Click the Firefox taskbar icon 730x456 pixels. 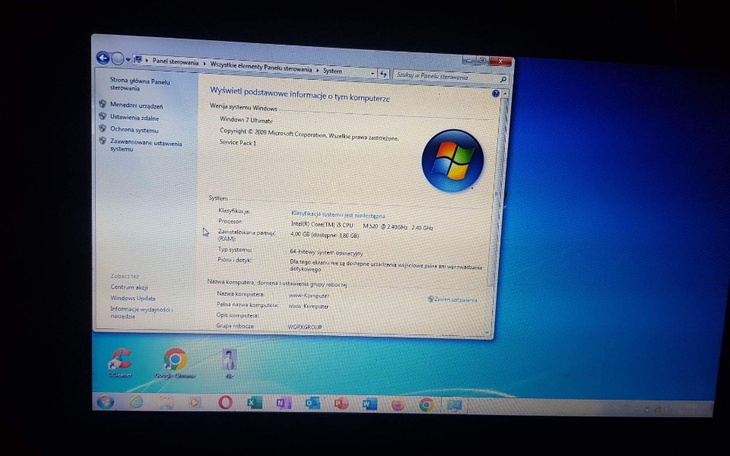(x=397, y=405)
